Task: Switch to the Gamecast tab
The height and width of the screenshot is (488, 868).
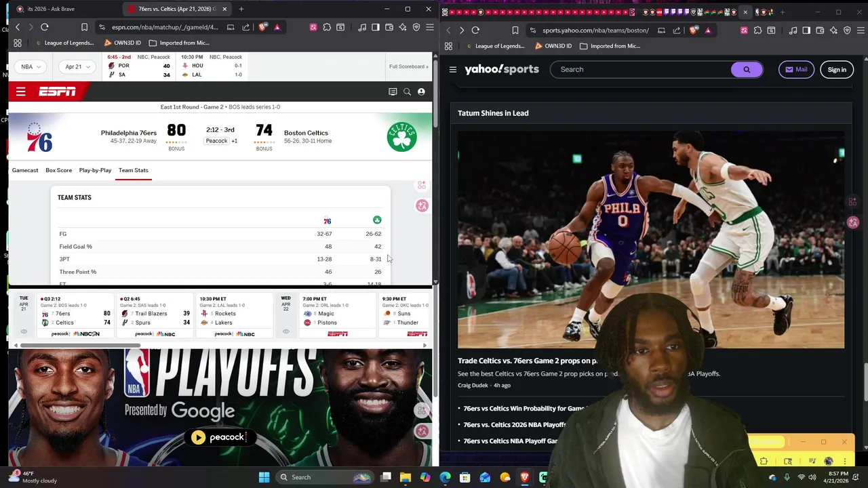Action: [25, 170]
